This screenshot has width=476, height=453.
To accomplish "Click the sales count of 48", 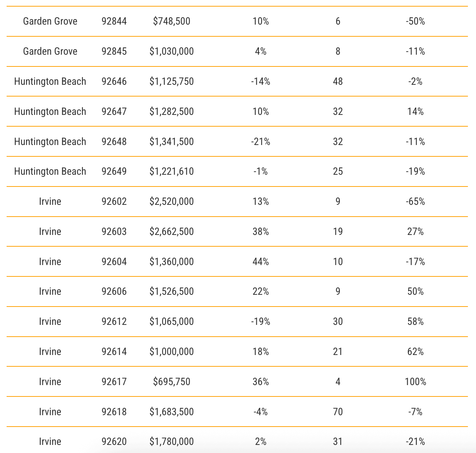I will tap(338, 81).
